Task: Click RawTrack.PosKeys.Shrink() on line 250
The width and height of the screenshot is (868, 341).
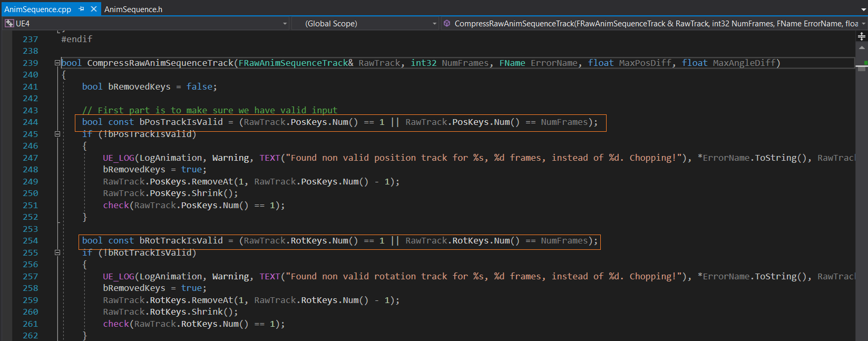Action: tap(170, 193)
